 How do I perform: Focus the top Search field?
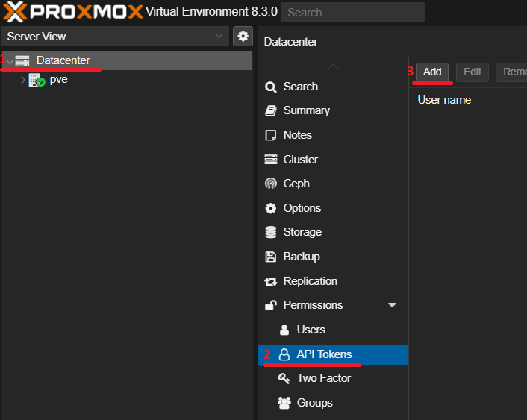click(353, 13)
